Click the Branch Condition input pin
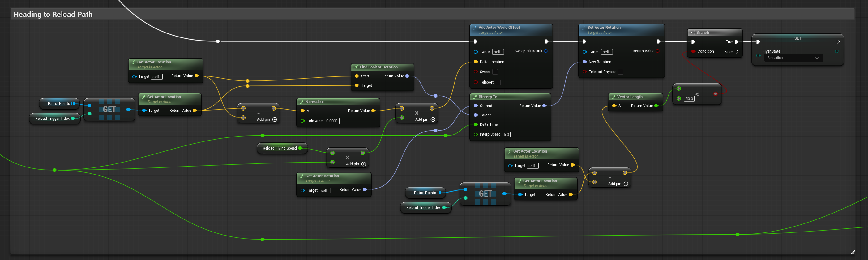868x260 pixels. tap(693, 52)
